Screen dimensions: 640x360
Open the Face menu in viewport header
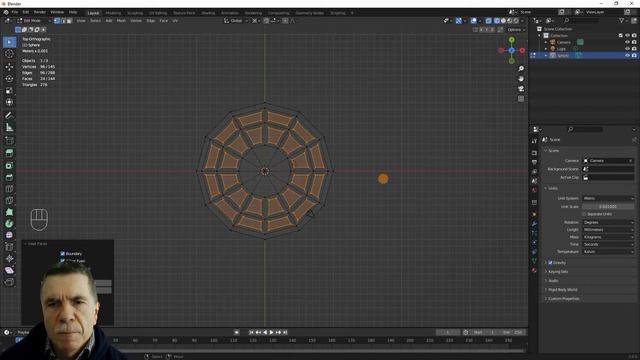(164, 20)
